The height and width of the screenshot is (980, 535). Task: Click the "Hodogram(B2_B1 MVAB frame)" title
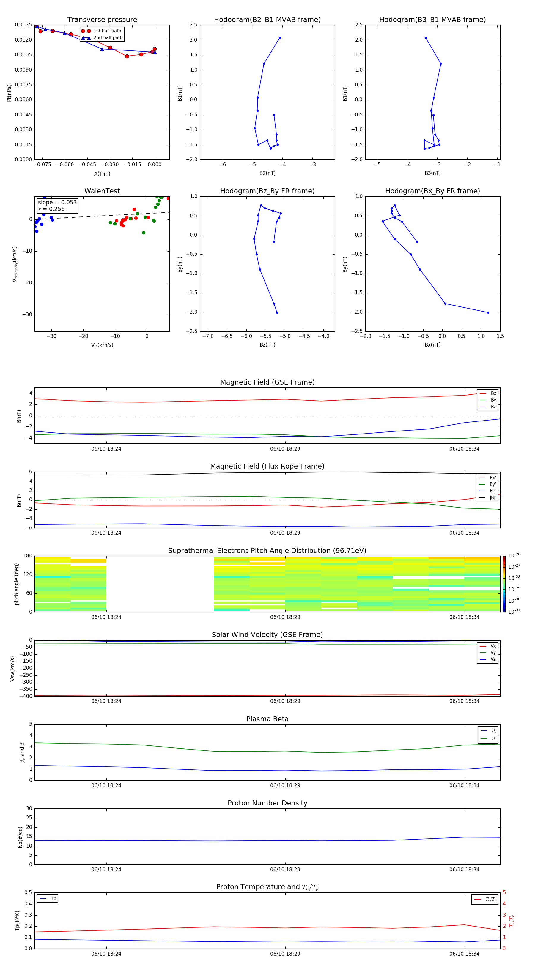(x=267, y=20)
